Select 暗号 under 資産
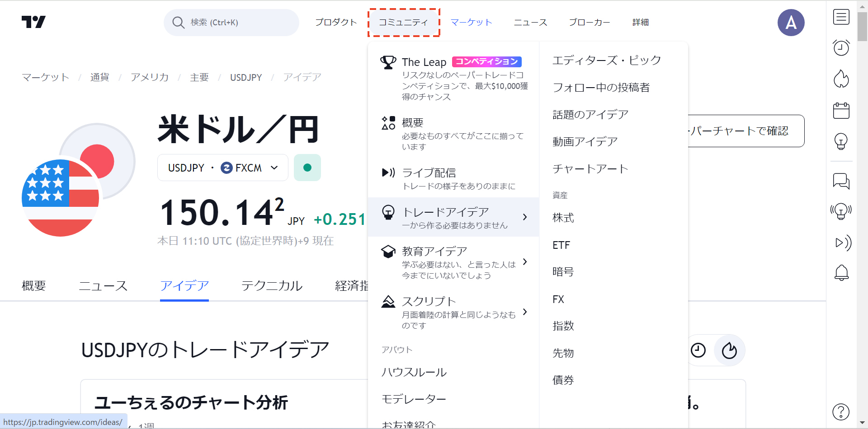868x429 pixels. (x=563, y=272)
